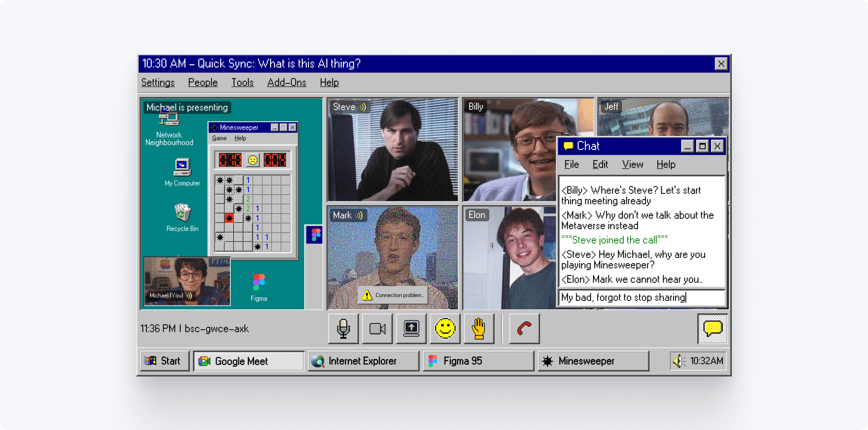Click the volume speaker icon in system tray
The height and width of the screenshot is (430, 868).
(679, 361)
